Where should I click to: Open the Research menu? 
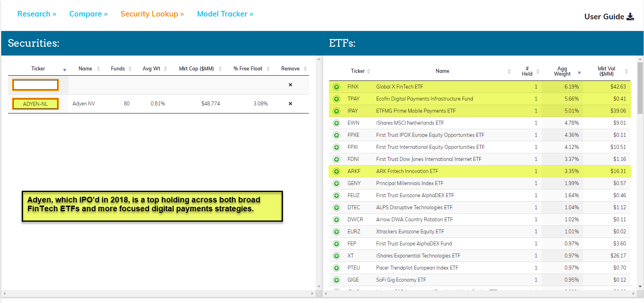coord(37,14)
